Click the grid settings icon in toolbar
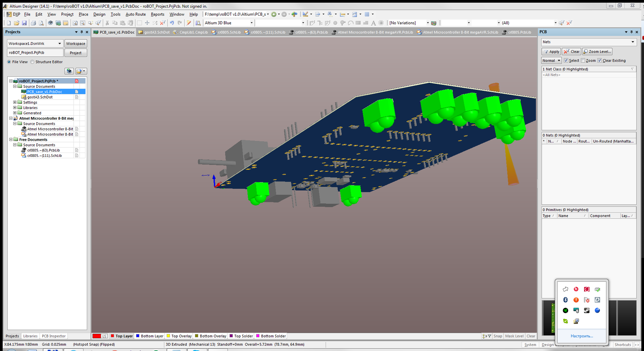Viewport: 644px width, 351px height. tap(367, 14)
